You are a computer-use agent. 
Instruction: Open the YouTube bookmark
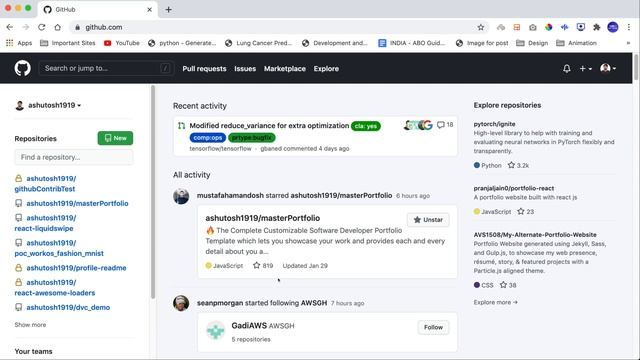click(x=122, y=43)
